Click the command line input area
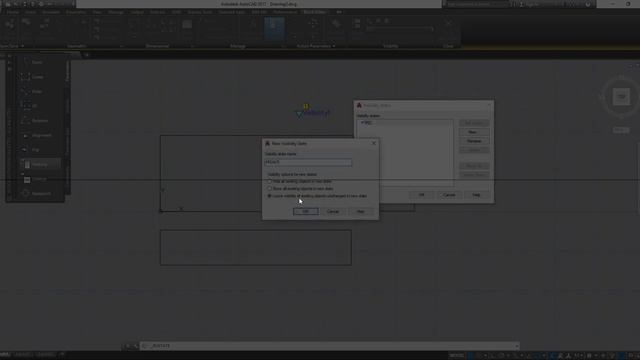This screenshot has height=360, width=640. (x=330, y=346)
